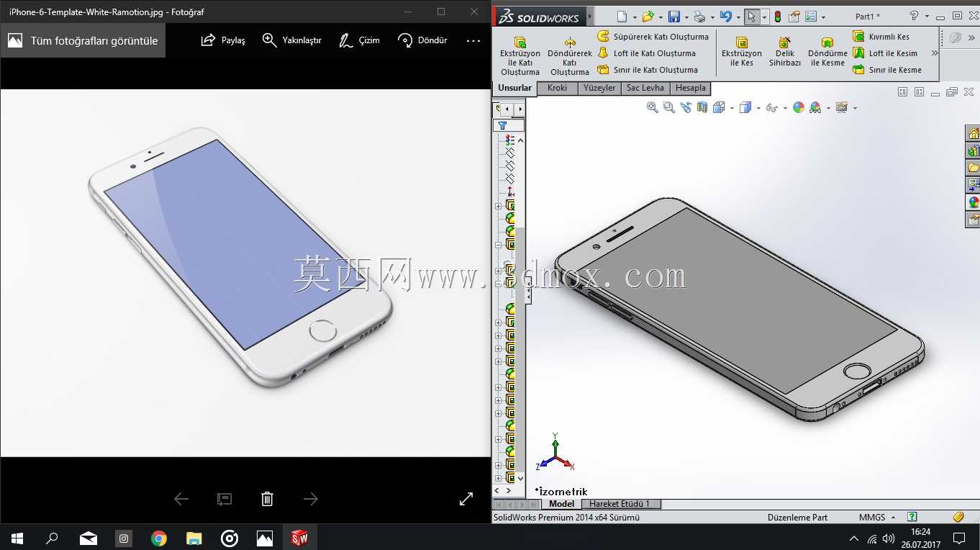
Task: Enter fullscreen in Photos with arrows icon
Action: 466,499
